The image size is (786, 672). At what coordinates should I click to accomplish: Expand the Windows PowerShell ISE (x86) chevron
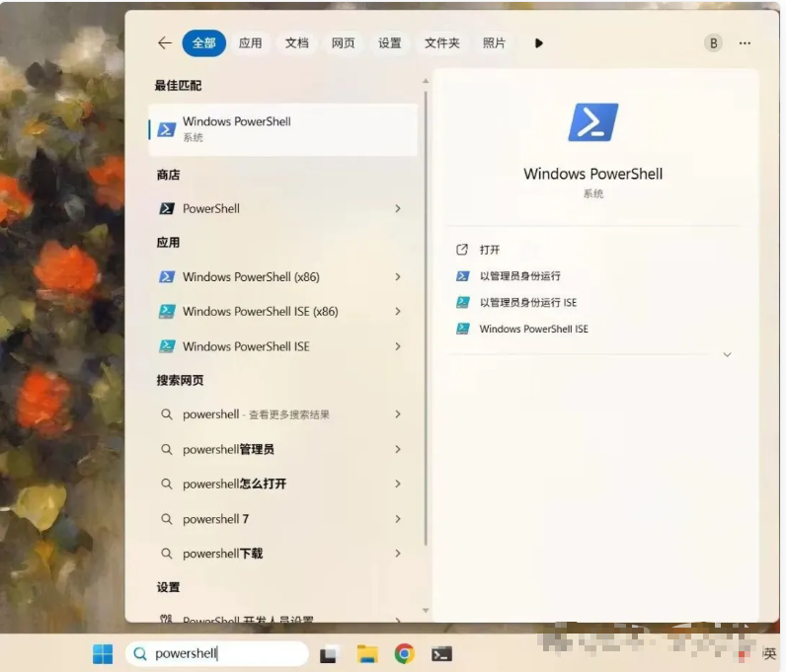(398, 311)
